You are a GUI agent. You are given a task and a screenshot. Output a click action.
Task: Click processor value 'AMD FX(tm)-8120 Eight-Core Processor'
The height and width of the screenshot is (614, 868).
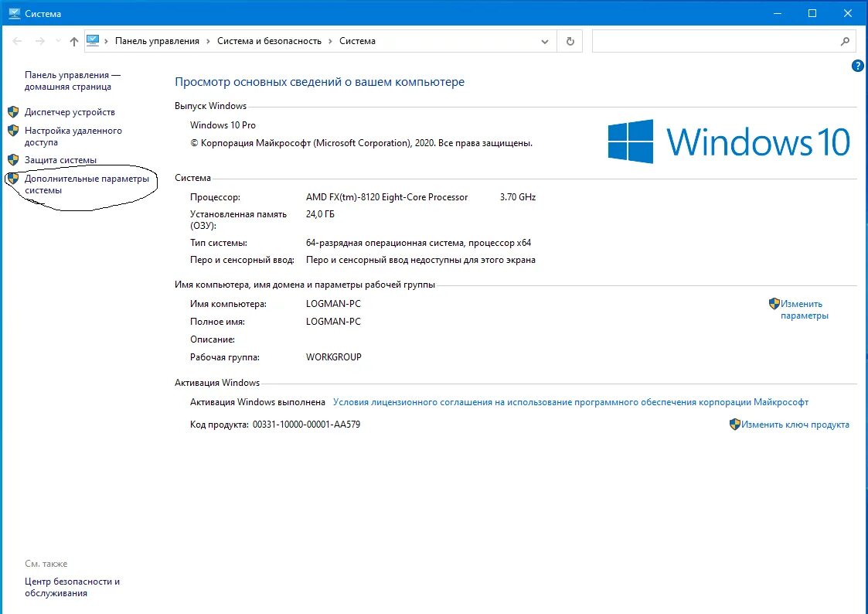(387, 197)
